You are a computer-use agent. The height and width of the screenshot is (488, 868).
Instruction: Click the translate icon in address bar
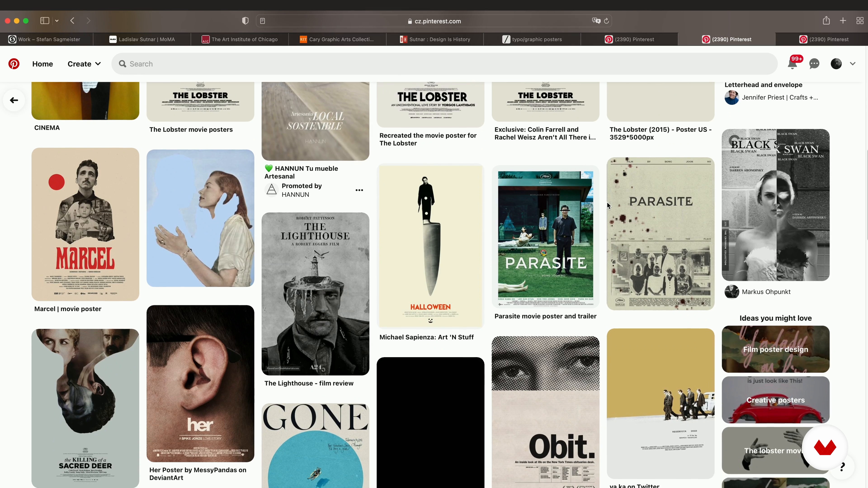pos(596,21)
